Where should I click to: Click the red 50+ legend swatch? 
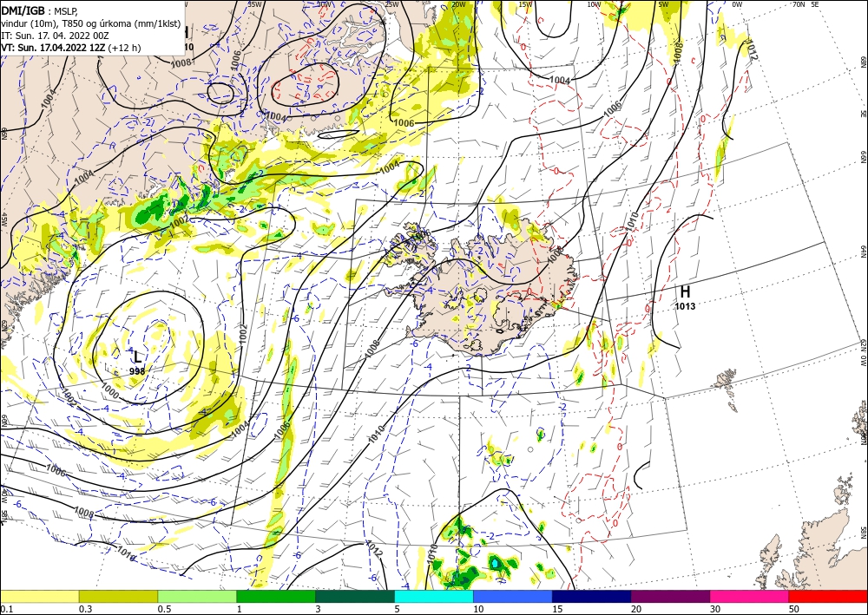828,596
